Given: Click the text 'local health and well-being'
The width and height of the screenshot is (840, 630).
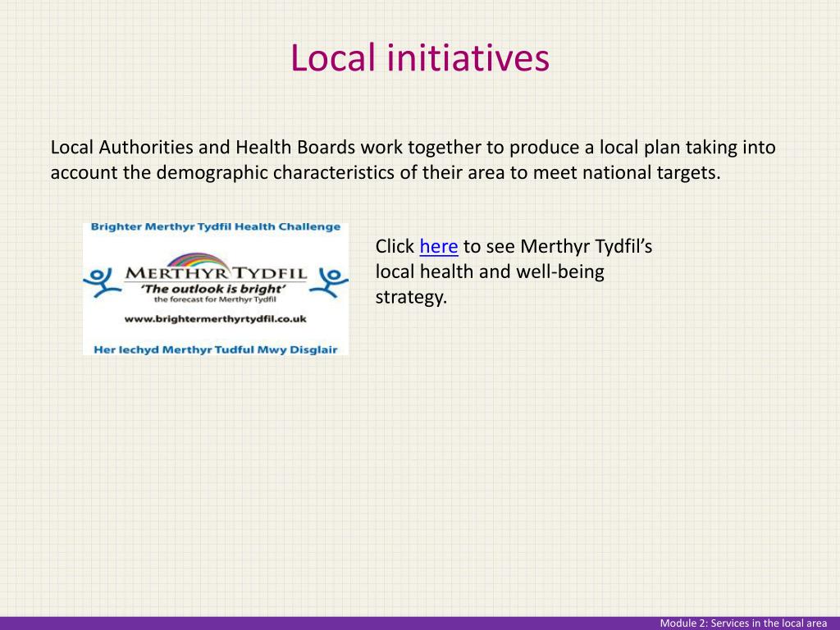Looking at the screenshot, I should click(x=490, y=272).
